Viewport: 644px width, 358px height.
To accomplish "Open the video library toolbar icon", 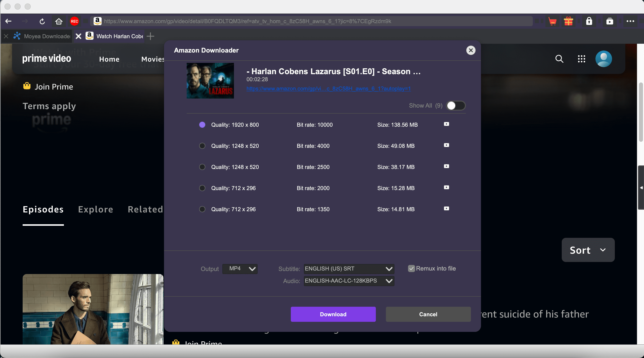I will 610,21.
